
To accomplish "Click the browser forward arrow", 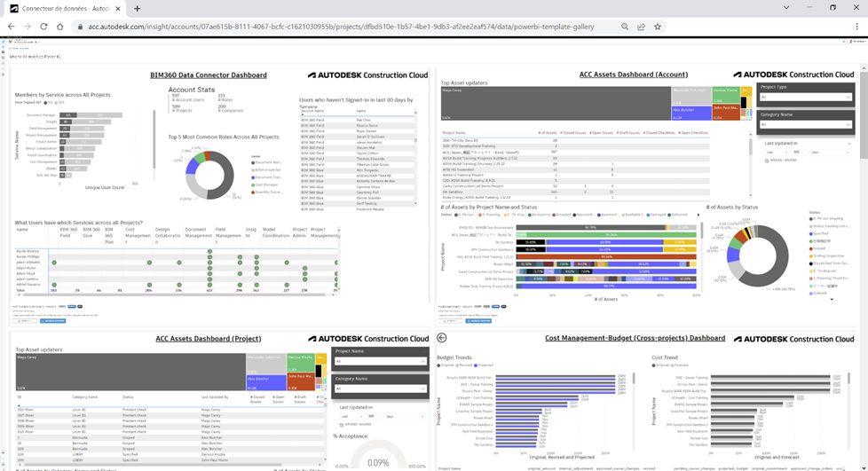I will (x=28, y=26).
